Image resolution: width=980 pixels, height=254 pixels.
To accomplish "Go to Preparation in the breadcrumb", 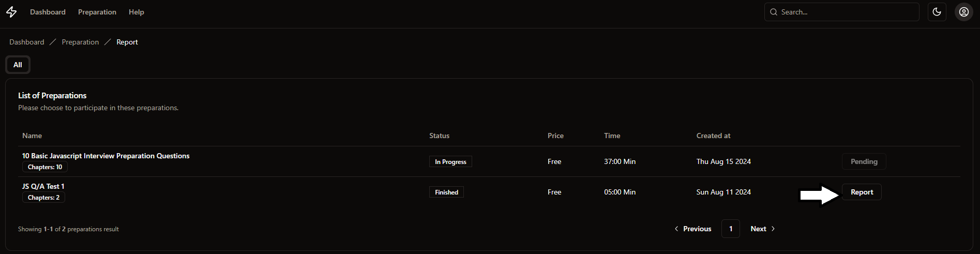I will coord(80,42).
